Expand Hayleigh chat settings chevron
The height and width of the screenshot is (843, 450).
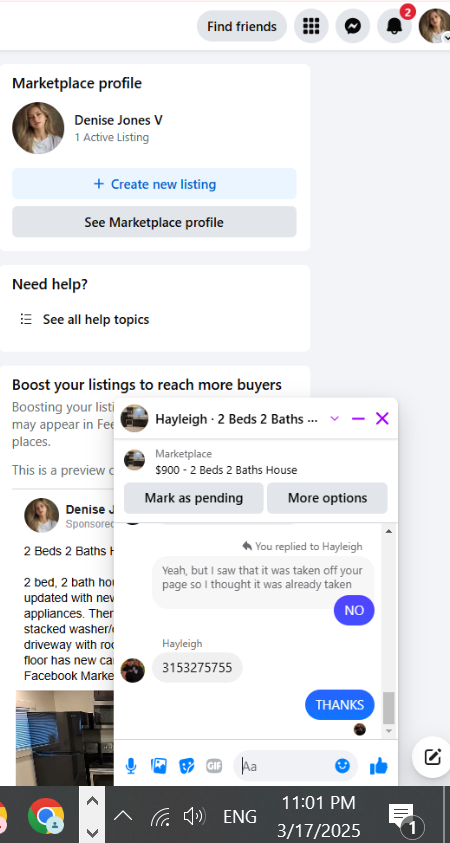(x=334, y=419)
